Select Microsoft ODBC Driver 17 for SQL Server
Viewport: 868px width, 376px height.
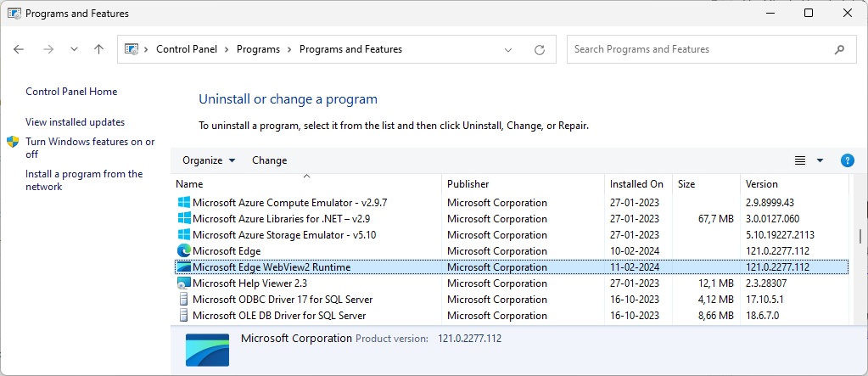[282, 300]
